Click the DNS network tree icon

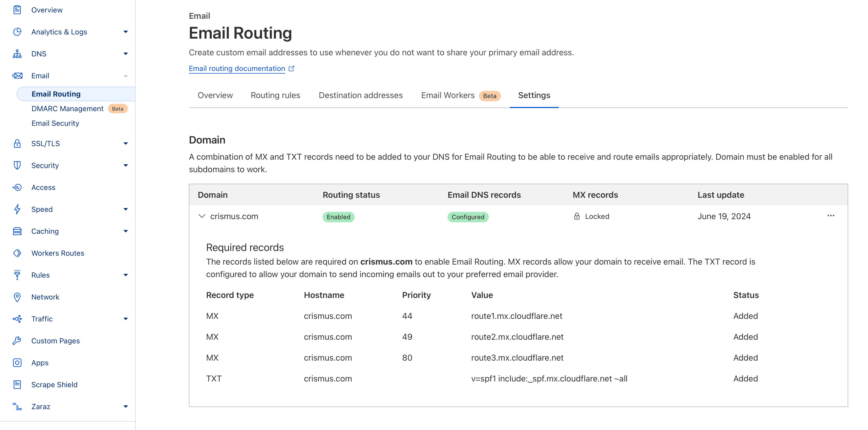pos(17,54)
